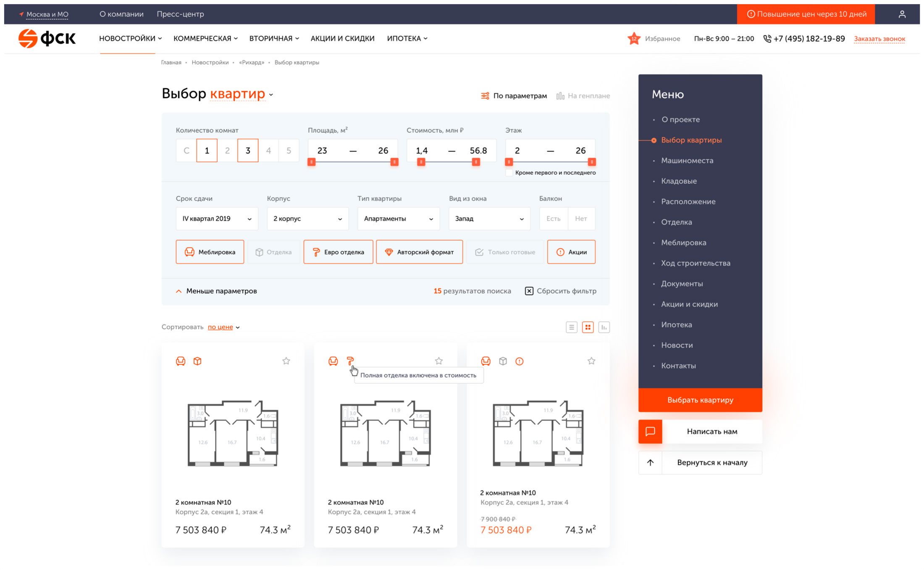The image size is (924, 570).
Task: Check Кроме первого и последнего box
Action: pos(509,173)
